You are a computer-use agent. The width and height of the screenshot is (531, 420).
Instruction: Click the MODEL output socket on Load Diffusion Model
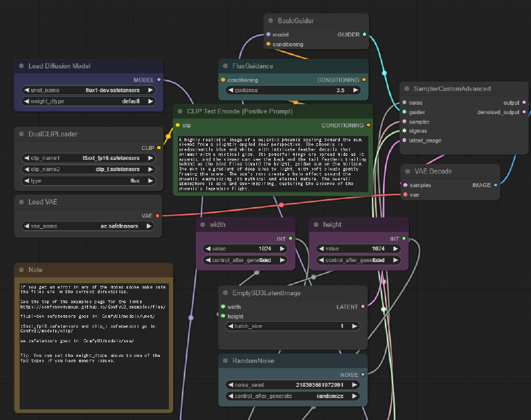click(159, 80)
